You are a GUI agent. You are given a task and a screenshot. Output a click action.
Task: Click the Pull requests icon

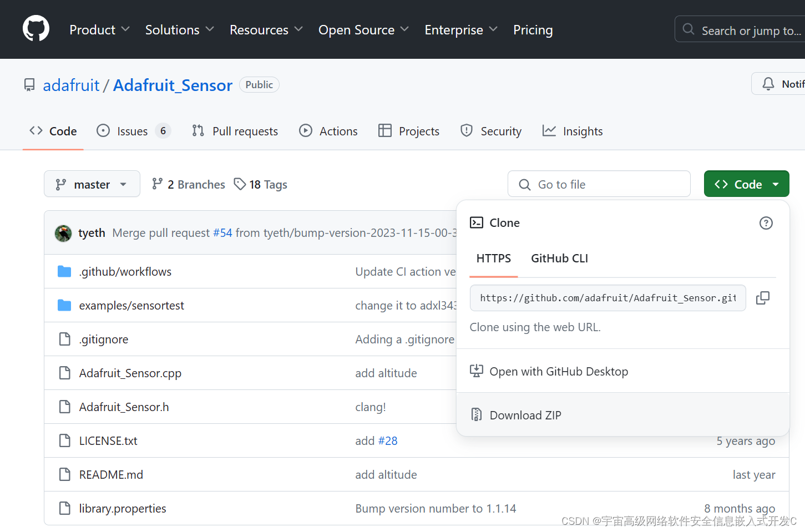(198, 131)
